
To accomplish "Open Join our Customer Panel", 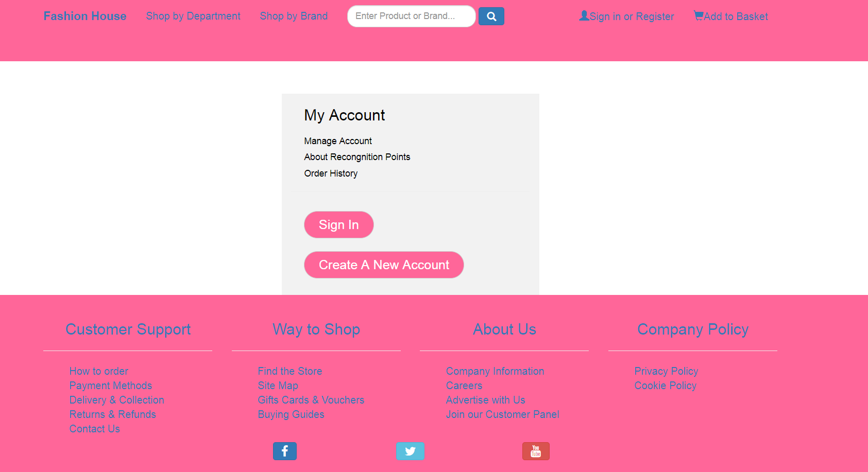I will click(x=502, y=414).
